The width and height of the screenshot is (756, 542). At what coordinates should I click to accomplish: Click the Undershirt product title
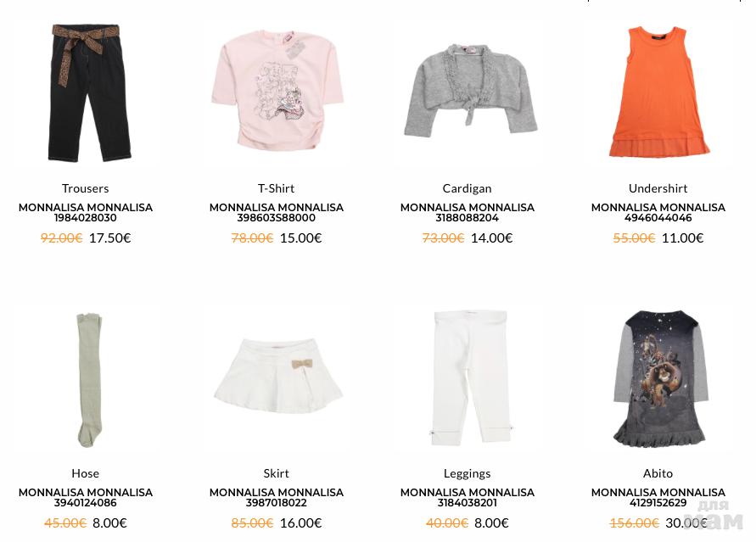(658, 188)
